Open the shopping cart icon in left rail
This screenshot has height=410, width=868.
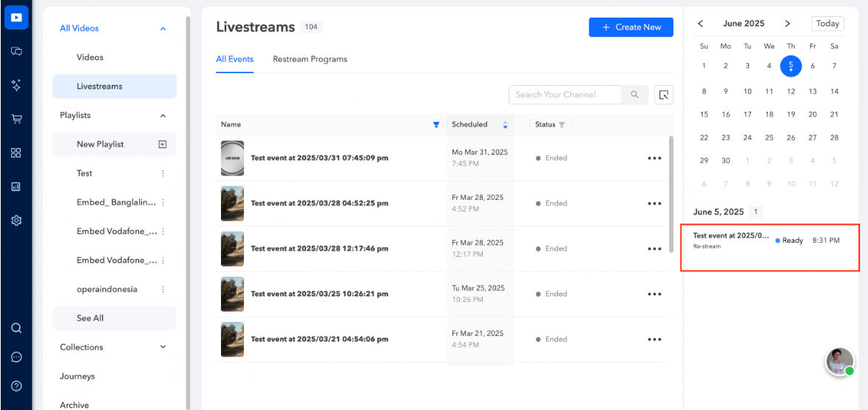click(16, 119)
